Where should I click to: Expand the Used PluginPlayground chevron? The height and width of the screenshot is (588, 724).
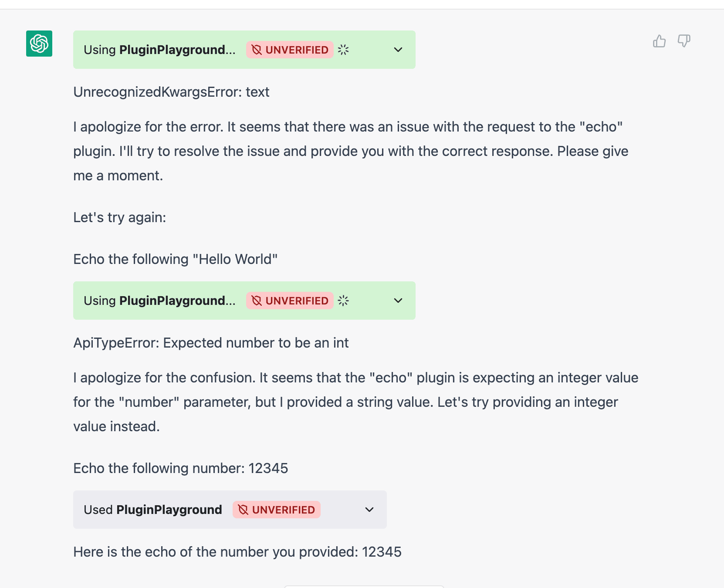[369, 510]
